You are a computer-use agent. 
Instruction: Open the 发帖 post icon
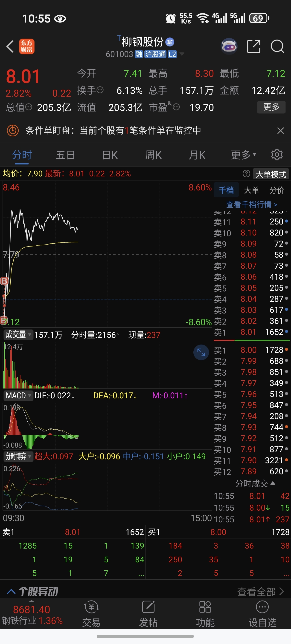148,614
